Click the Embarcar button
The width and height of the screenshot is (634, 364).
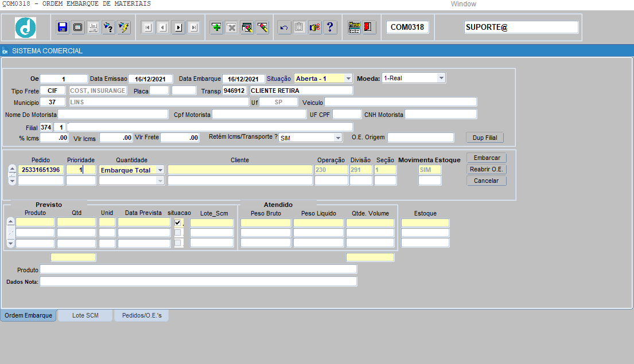click(487, 158)
